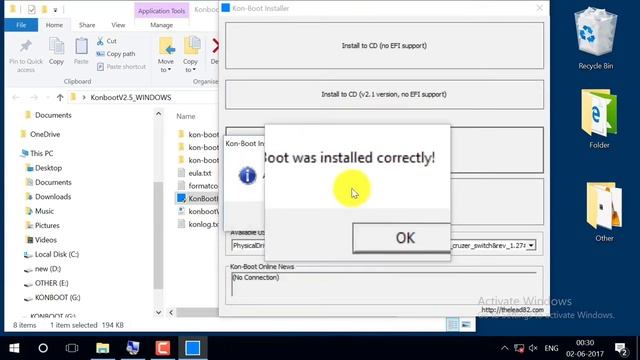Switch to the Share ribbon tab
This screenshot has height=360, width=640.
click(x=87, y=25)
